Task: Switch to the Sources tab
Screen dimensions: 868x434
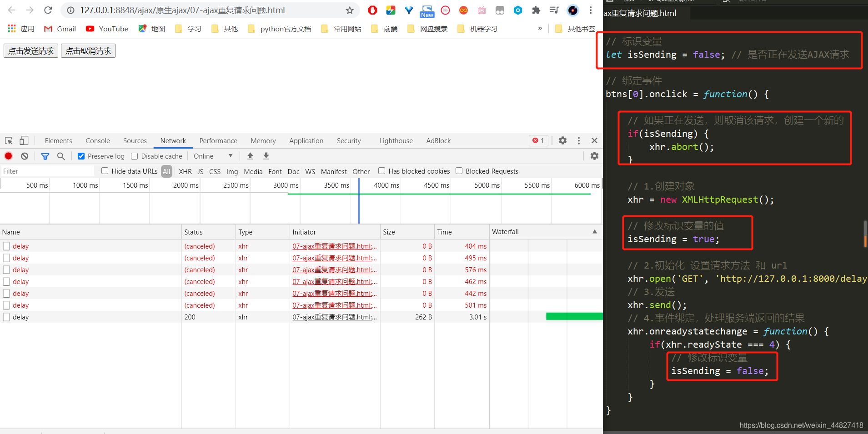Action: click(135, 141)
